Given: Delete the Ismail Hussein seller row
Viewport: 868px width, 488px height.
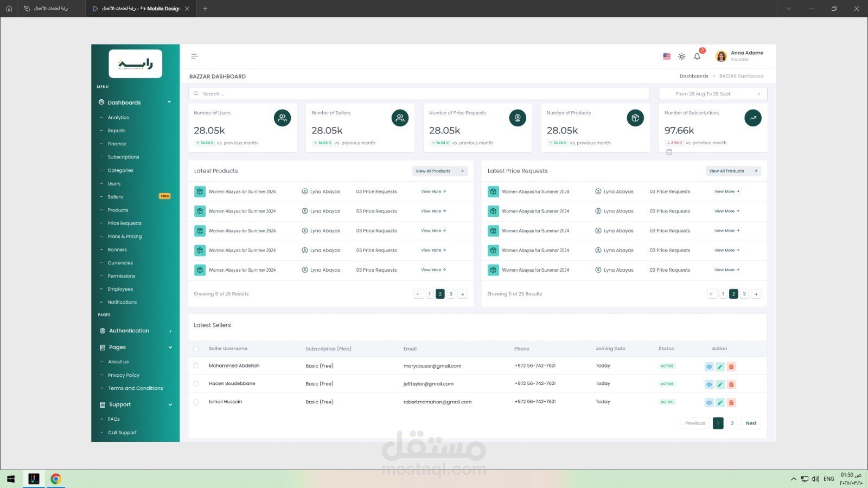Looking at the screenshot, I should [x=731, y=402].
